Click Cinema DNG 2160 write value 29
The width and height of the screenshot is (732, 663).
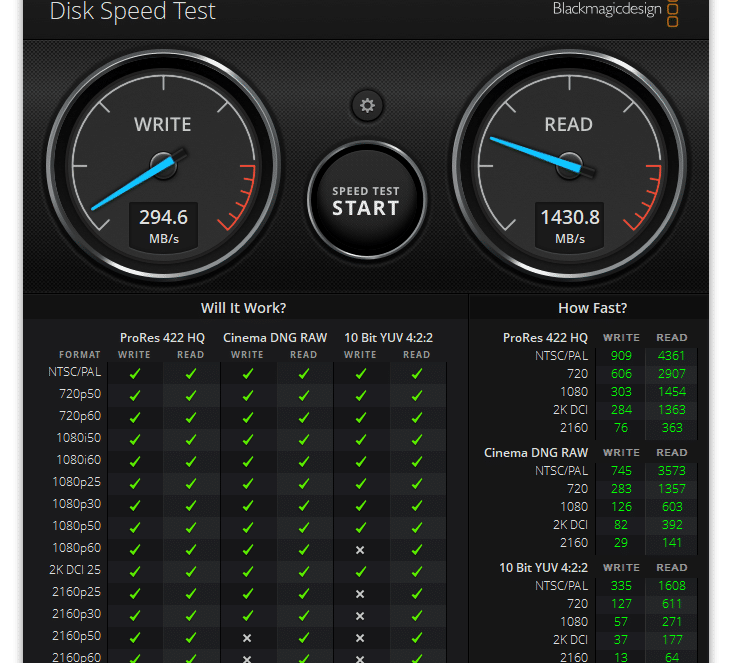click(x=621, y=543)
